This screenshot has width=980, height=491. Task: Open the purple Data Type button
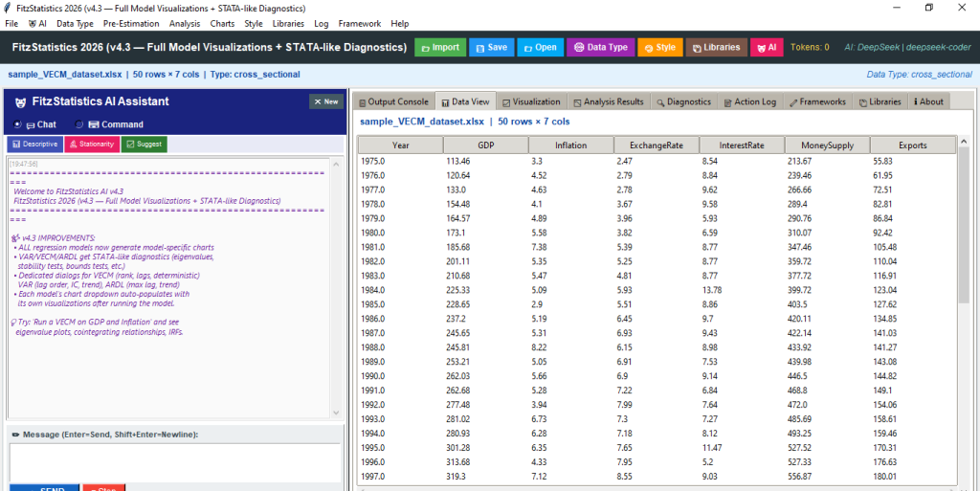(601, 48)
